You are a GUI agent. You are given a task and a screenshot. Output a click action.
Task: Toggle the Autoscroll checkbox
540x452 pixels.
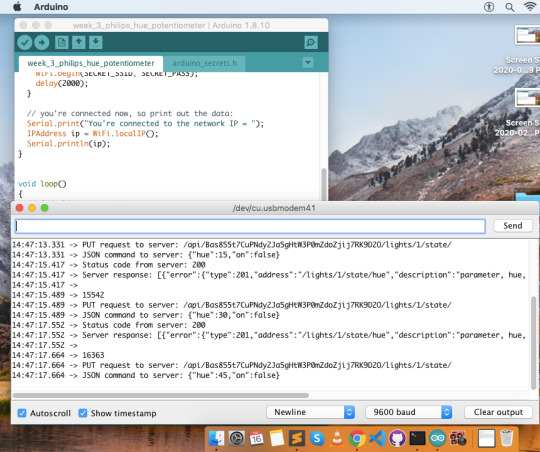coord(22,413)
